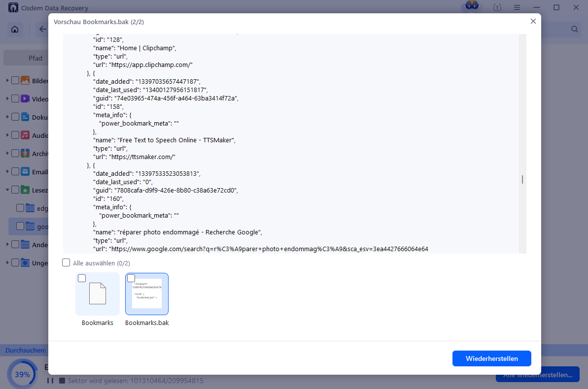Screen dimensions: 588x389
Task: Check the Email category checkbox
Action: click(x=15, y=172)
